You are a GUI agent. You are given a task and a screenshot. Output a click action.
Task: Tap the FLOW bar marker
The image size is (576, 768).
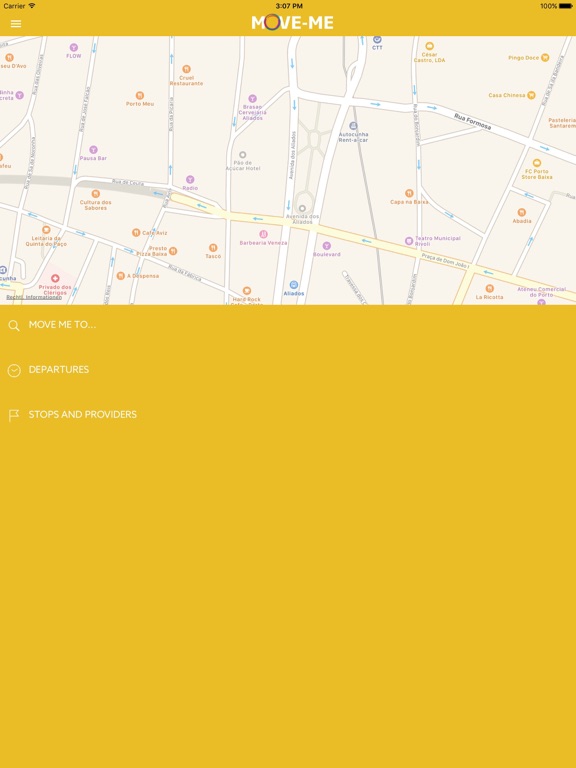pos(73,48)
